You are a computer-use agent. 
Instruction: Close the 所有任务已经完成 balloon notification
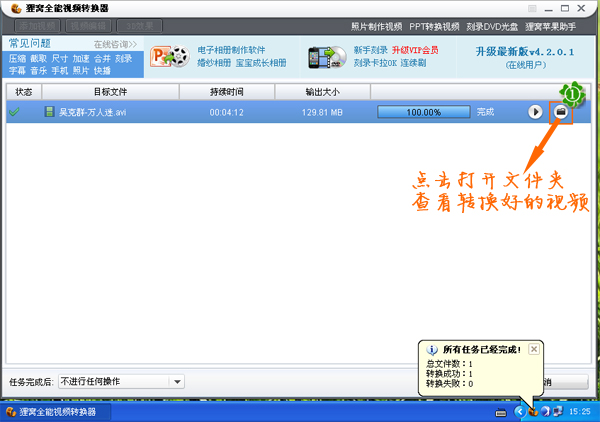tap(534, 349)
